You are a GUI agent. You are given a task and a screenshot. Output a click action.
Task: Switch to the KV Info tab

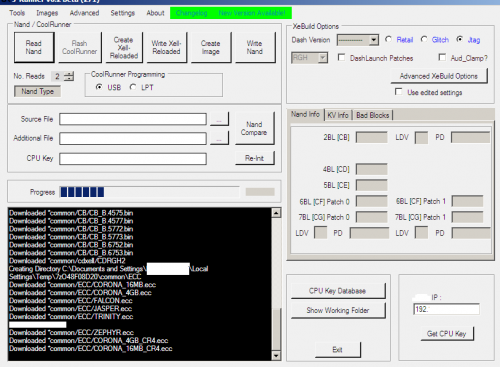tap(338, 115)
